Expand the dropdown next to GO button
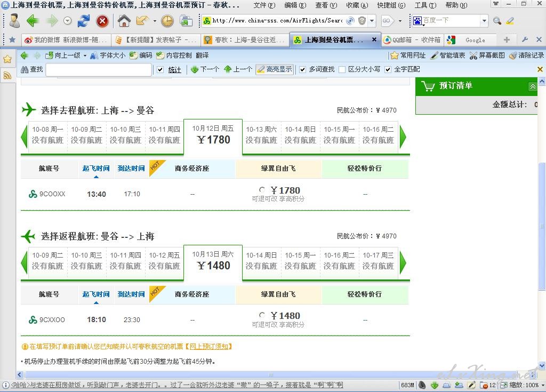 click(400, 21)
